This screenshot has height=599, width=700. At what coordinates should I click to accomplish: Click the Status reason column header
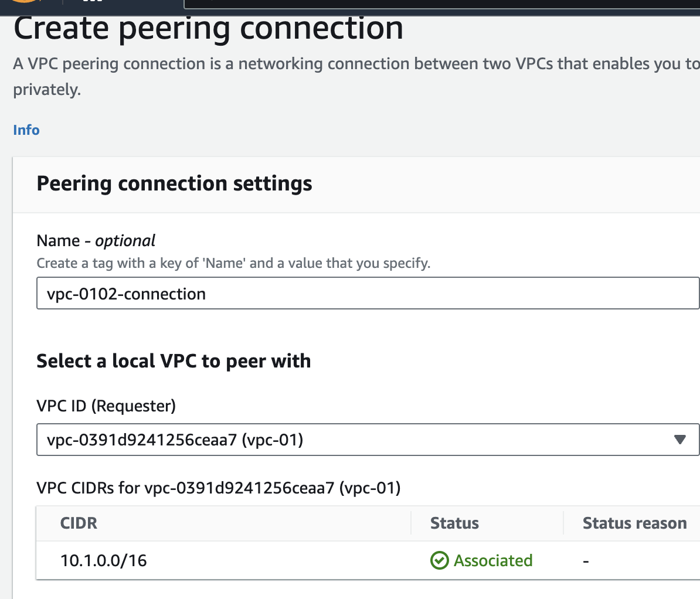[634, 523]
